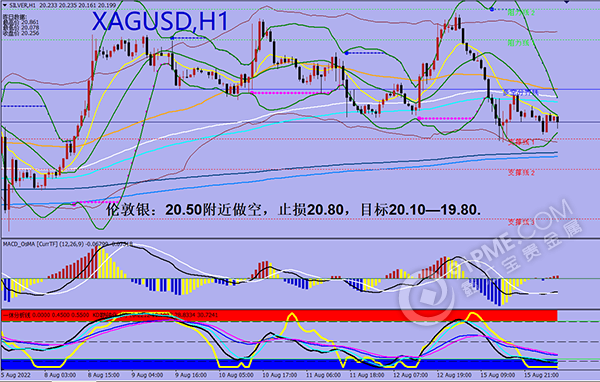Viewport: 600px width, 382px height.
Task: Select the 伦敦银 short trade advice text
Action: tap(293, 210)
